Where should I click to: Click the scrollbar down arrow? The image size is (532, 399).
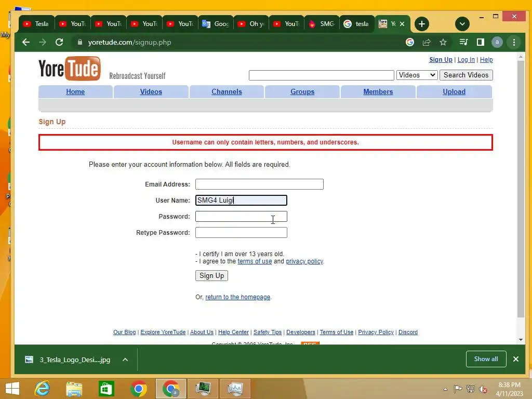(x=521, y=340)
